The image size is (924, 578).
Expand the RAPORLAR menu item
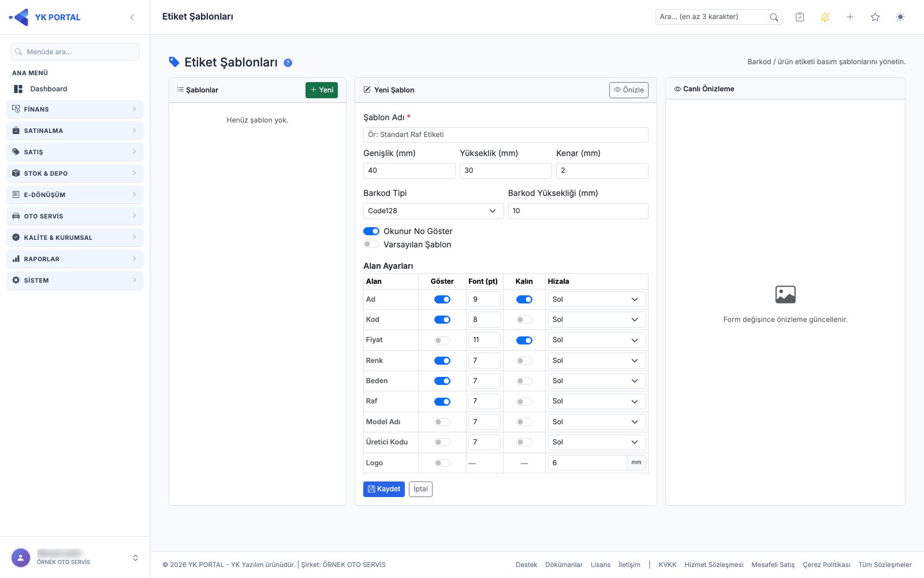click(x=75, y=259)
